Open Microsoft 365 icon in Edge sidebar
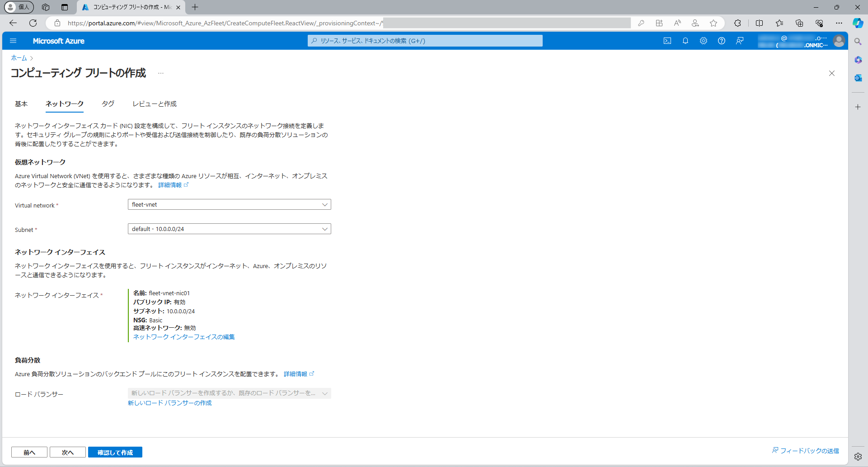The width and height of the screenshot is (868, 467). [858, 60]
